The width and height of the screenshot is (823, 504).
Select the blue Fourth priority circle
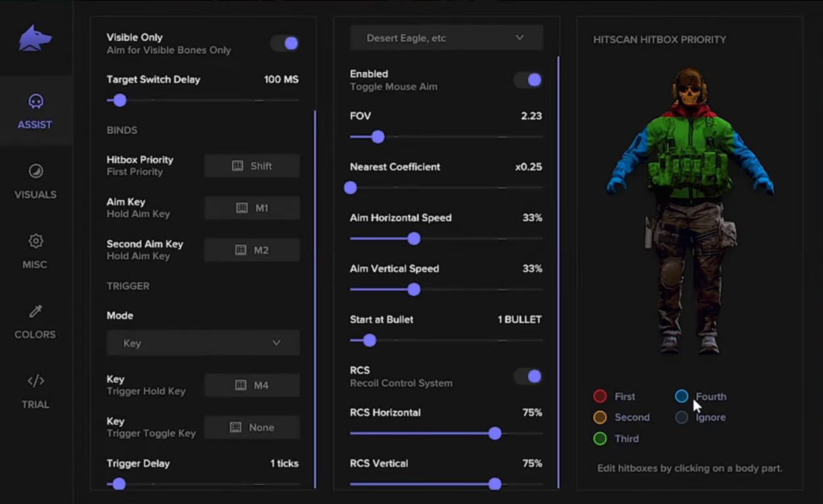(682, 396)
